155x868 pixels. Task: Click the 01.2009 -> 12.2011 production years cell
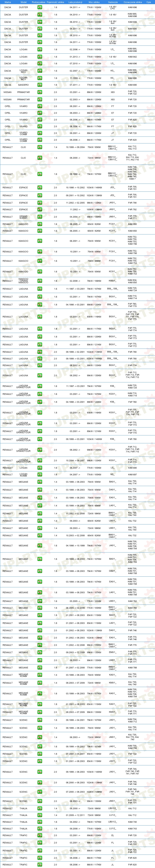pyautogui.click(x=75, y=815)
